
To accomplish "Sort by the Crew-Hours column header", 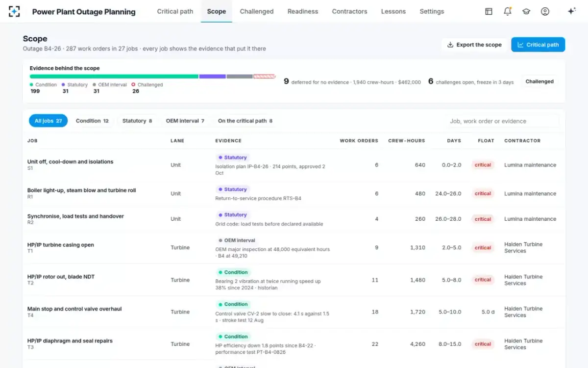I will pyautogui.click(x=406, y=141).
